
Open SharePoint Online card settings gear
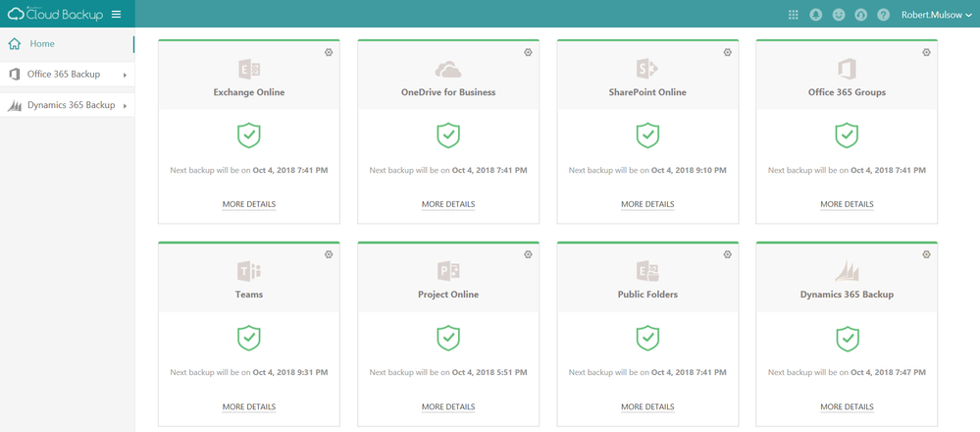[728, 52]
